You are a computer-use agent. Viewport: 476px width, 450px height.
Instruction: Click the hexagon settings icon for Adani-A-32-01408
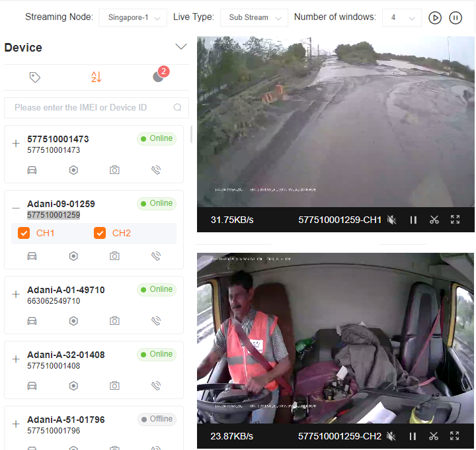point(73,386)
